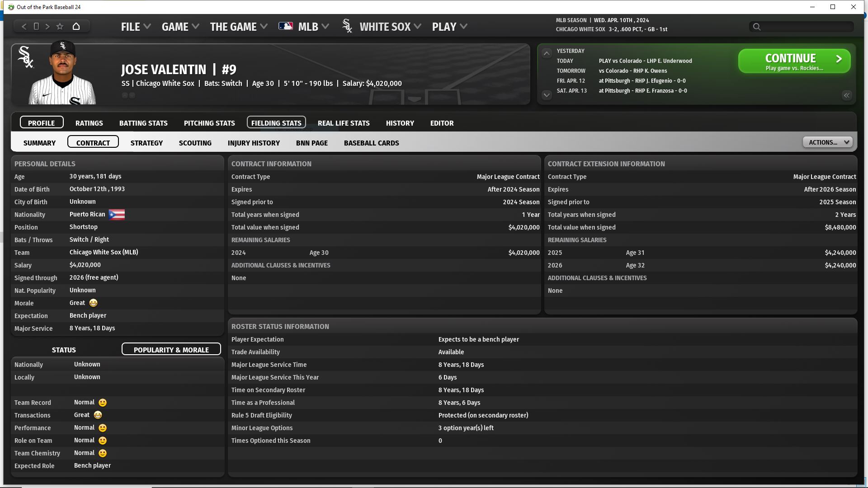Click the search magnifier icon
The height and width of the screenshot is (488, 868).
pos(757,27)
